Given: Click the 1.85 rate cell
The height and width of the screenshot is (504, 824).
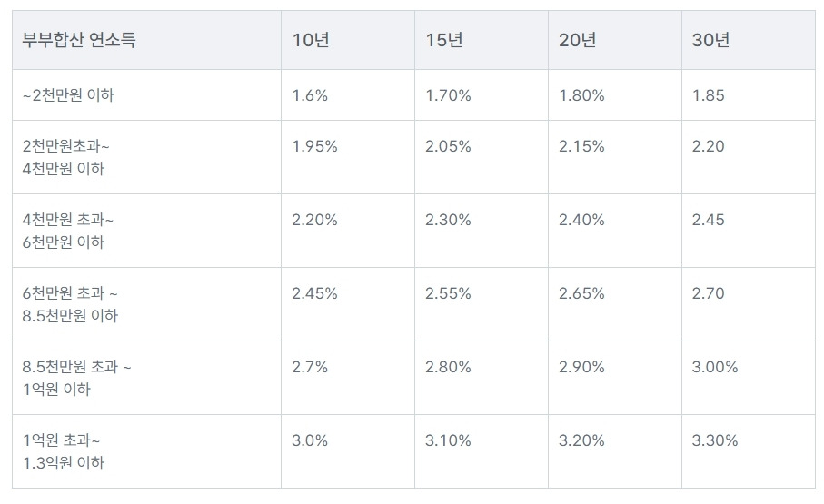Looking at the screenshot, I should (x=709, y=95).
